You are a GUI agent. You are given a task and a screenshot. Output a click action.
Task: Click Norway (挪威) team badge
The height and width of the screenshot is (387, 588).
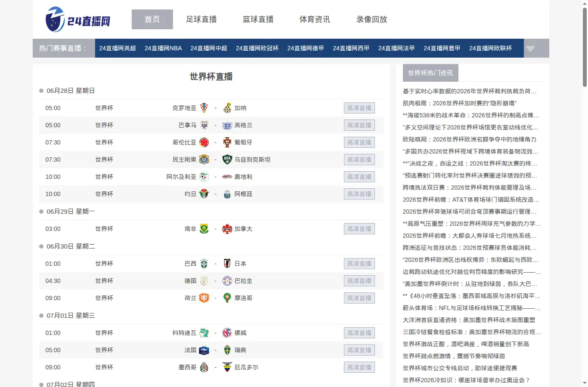[227, 333]
